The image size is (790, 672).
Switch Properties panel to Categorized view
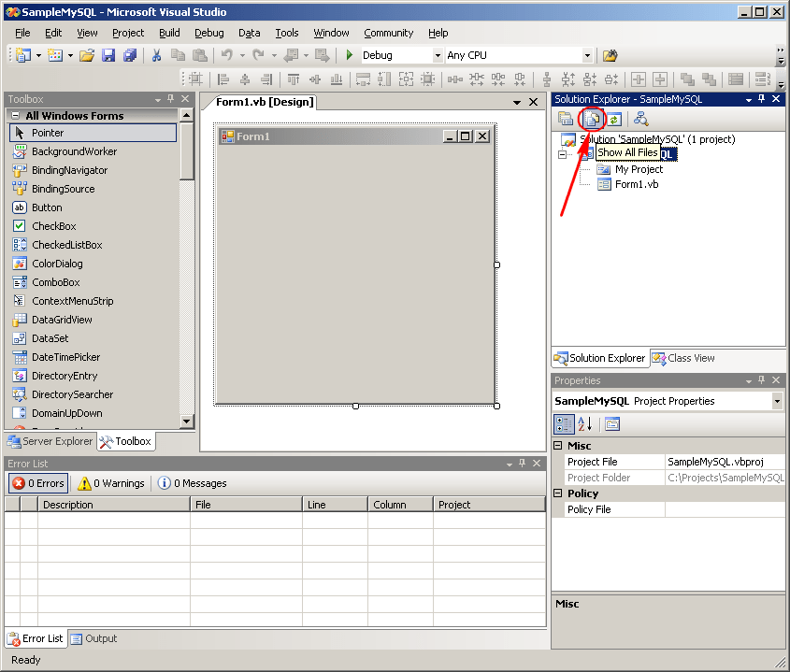[564, 424]
